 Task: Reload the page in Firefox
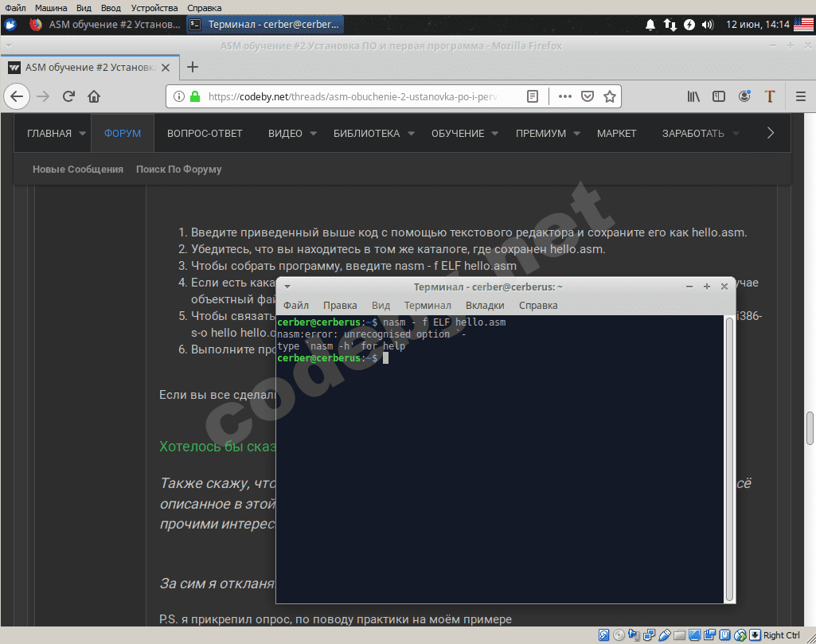click(x=68, y=96)
